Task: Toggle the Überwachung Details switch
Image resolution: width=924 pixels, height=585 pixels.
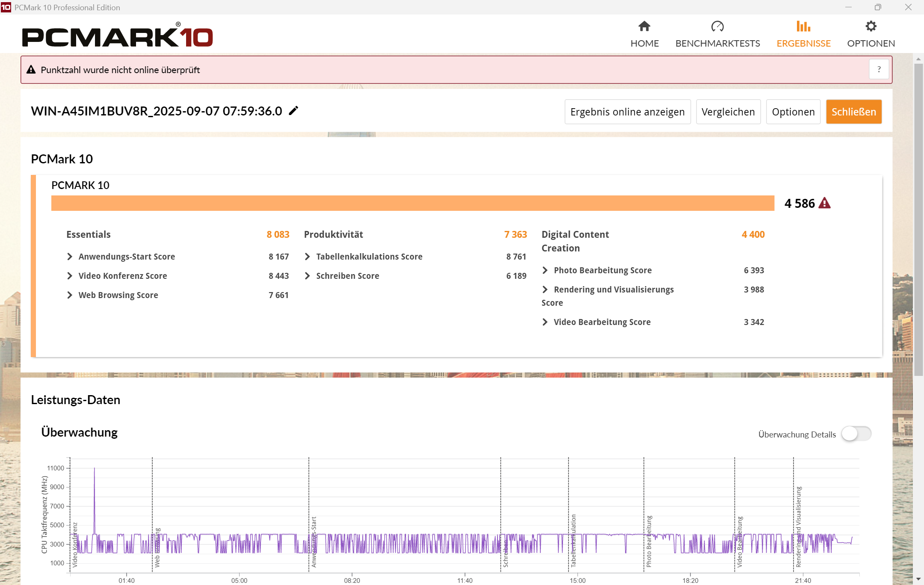Action: pos(856,434)
